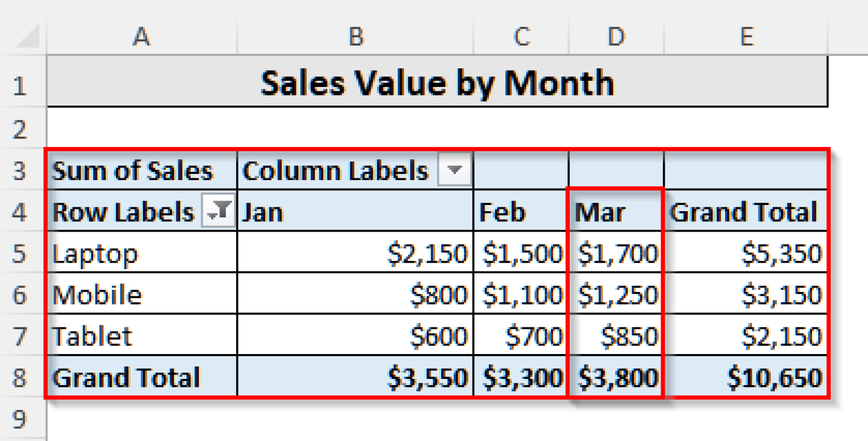Select row number 8
Image resolution: width=868 pixels, height=441 pixels.
point(22,377)
